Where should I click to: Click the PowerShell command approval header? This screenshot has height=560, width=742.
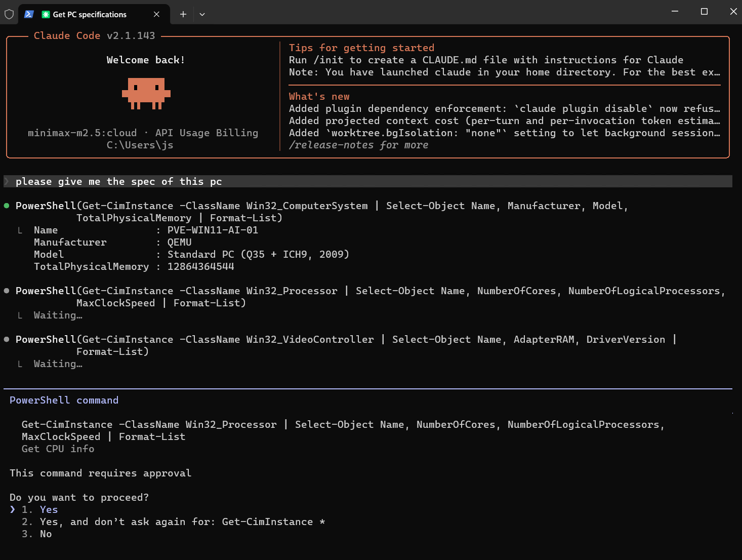click(64, 400)
